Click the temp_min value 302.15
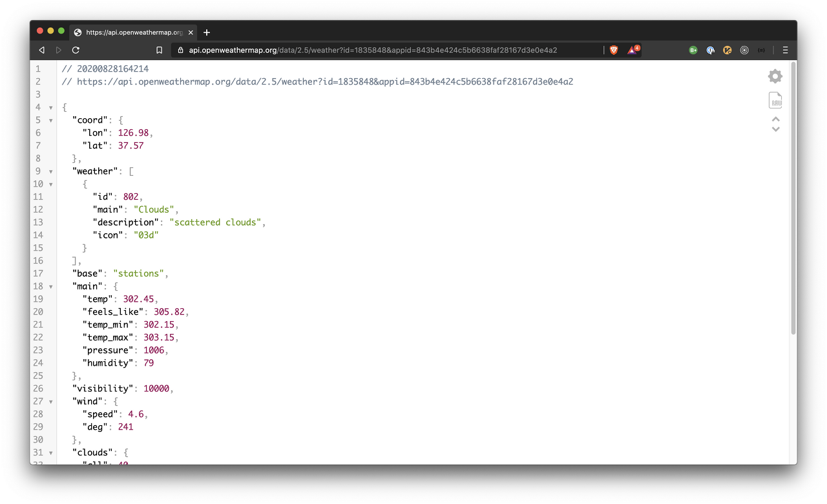Viewport: 827px width, 504px height. pos(159,324)
